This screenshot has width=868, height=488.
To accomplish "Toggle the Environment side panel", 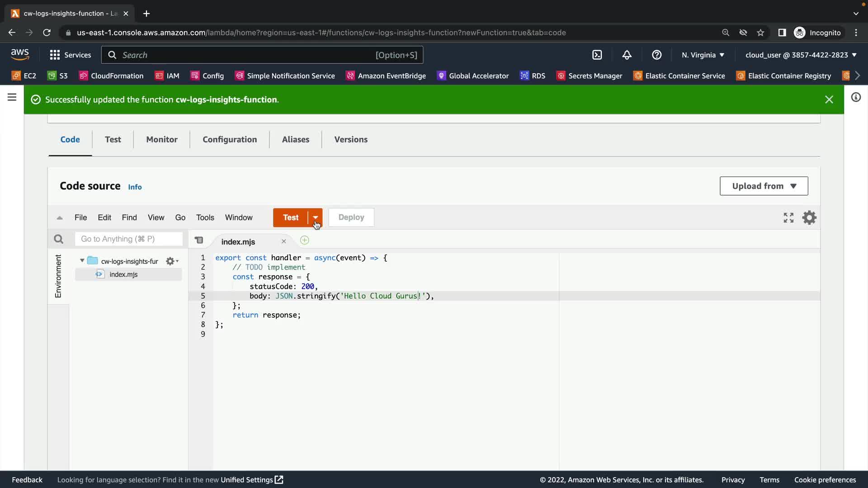I will click(x=58, y=276).
